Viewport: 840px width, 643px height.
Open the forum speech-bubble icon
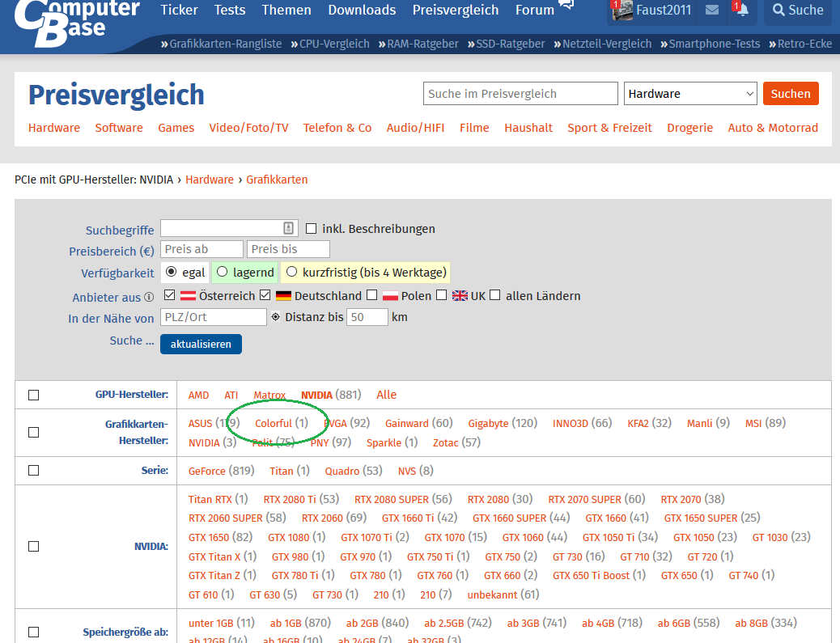(566, 5)
